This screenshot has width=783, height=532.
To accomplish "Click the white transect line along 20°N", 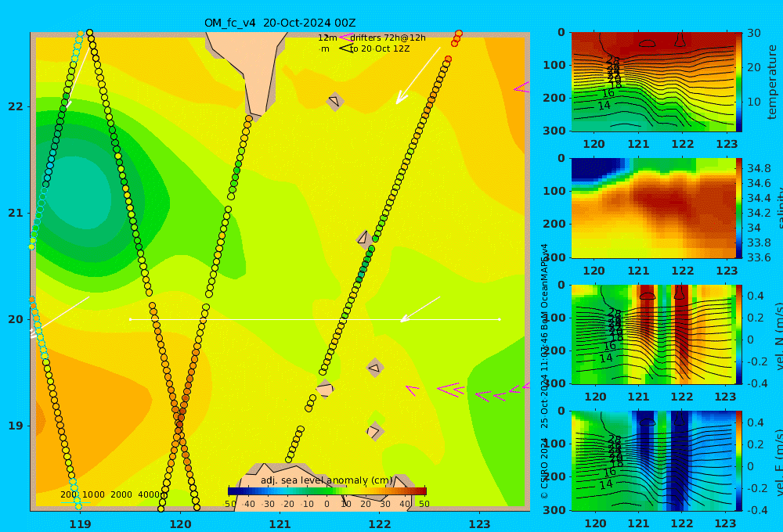I will (315, 319).
